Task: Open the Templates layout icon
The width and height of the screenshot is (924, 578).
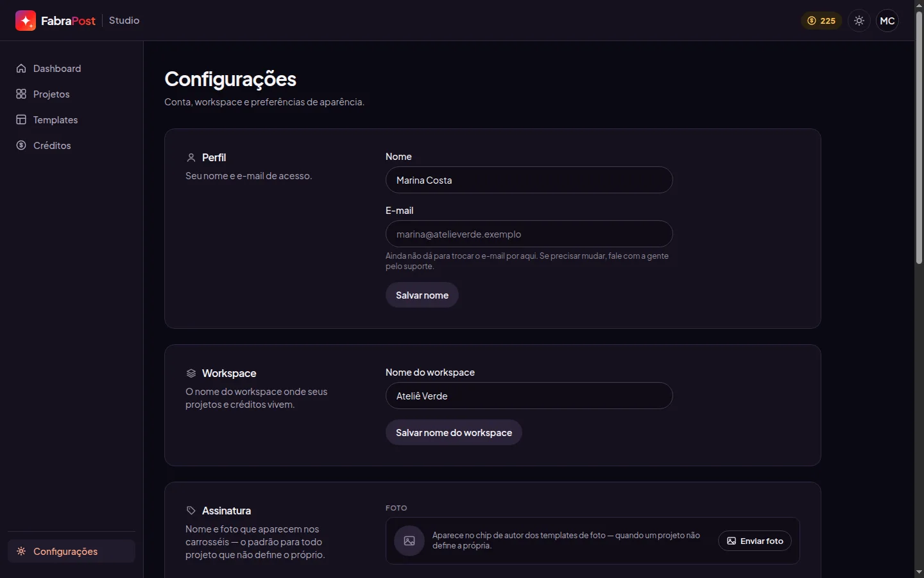Action: (x=21, y=119)
